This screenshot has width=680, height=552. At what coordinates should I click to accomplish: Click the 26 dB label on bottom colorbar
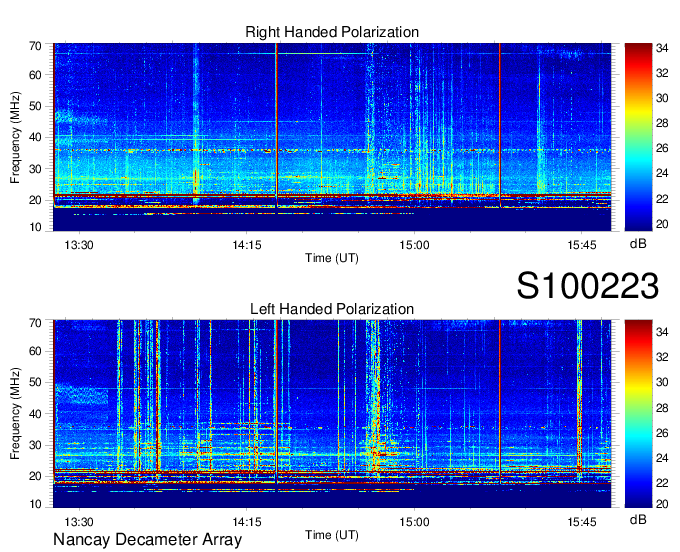[662, 433]
